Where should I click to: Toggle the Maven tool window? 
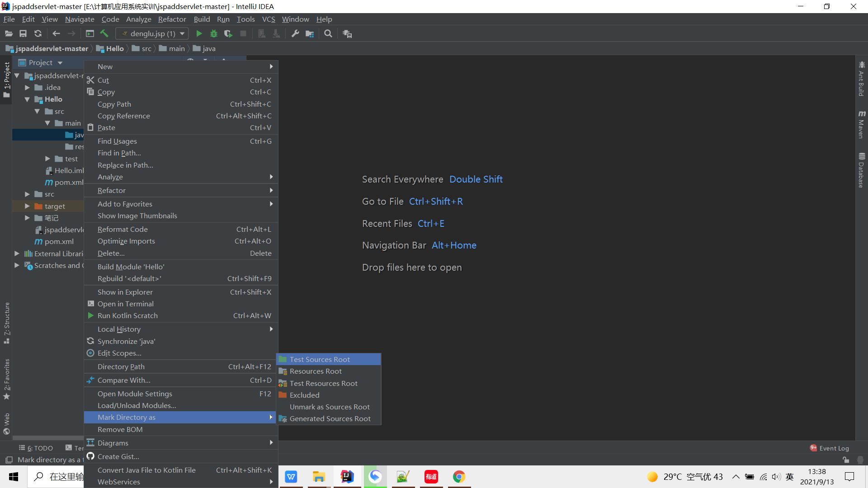[862, 124]
